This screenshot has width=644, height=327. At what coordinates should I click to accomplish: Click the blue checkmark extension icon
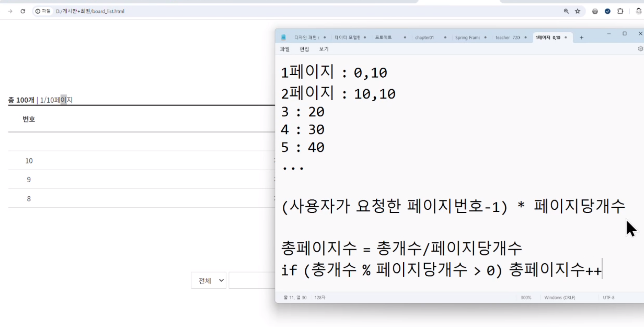tap(607, 11)
